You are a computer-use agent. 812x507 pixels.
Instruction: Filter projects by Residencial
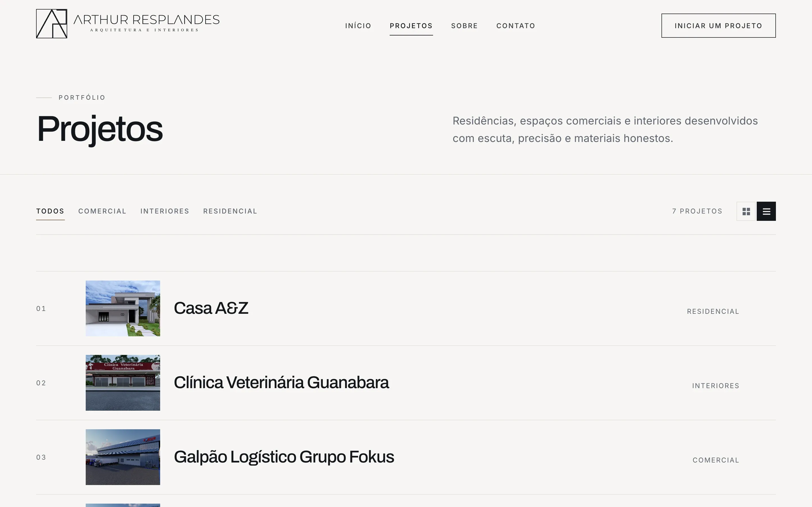(x=230, y=211)
